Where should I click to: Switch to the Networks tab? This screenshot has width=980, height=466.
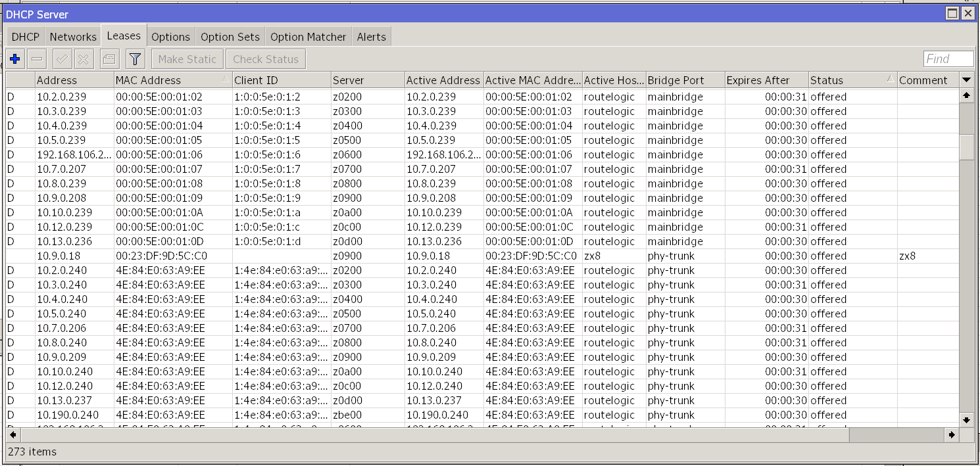pyautogui.click(x=72, y=36)
